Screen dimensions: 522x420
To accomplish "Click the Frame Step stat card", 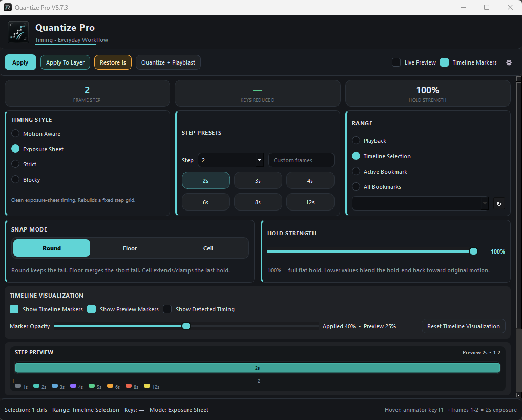I will (x=87, y=93).
